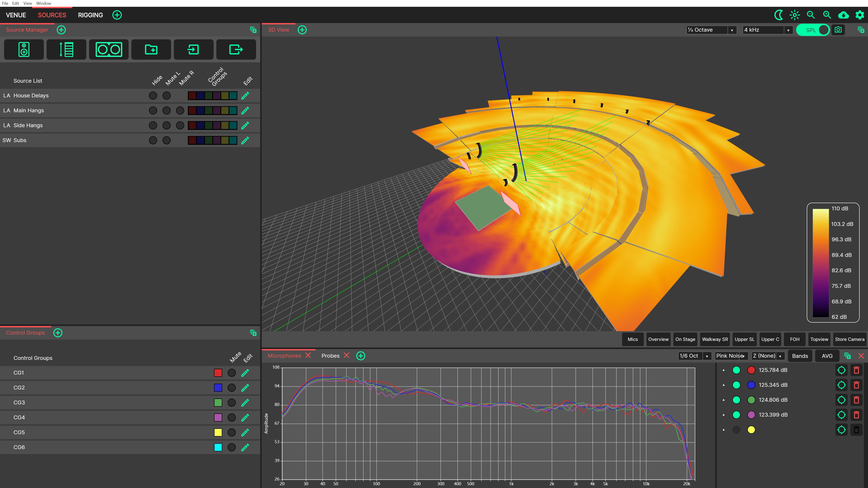Click the CG5 yellow color swatch
Image resolution: width=868 pixels, height=488 pixels.
[x=218, y=432]
